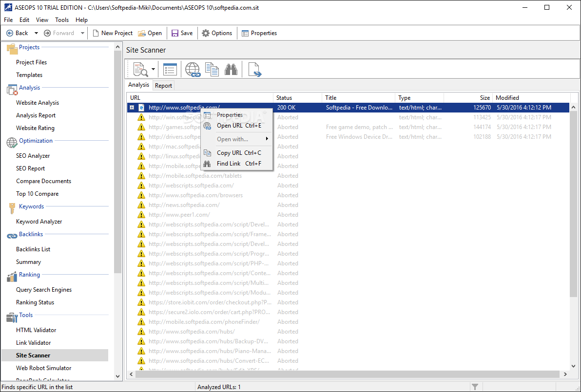Click the page icon beside www.softpedia.com root
581x392 pixels.
(141, 107)
